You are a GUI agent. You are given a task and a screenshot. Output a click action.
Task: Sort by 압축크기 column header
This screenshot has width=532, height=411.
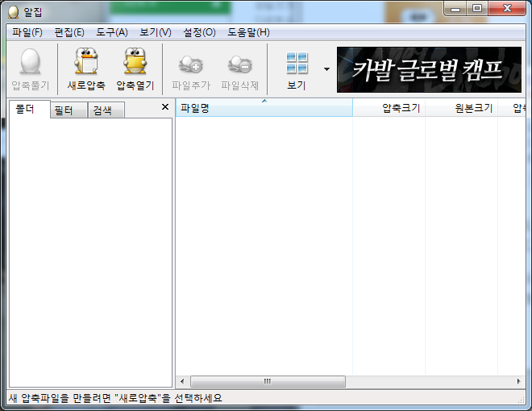[389, 108]
